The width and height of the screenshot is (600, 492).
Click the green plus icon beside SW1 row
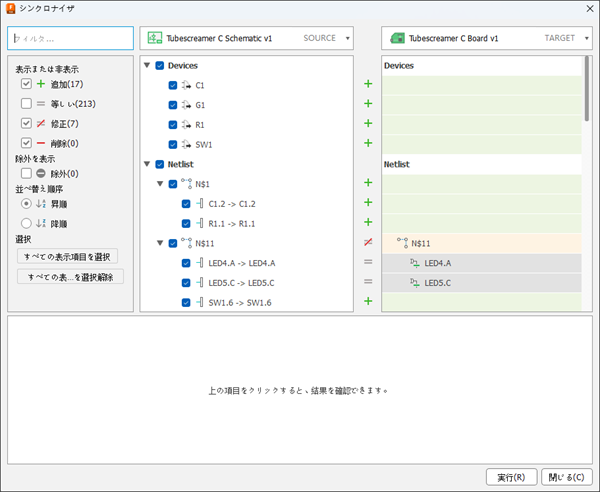tap(368, 143)
